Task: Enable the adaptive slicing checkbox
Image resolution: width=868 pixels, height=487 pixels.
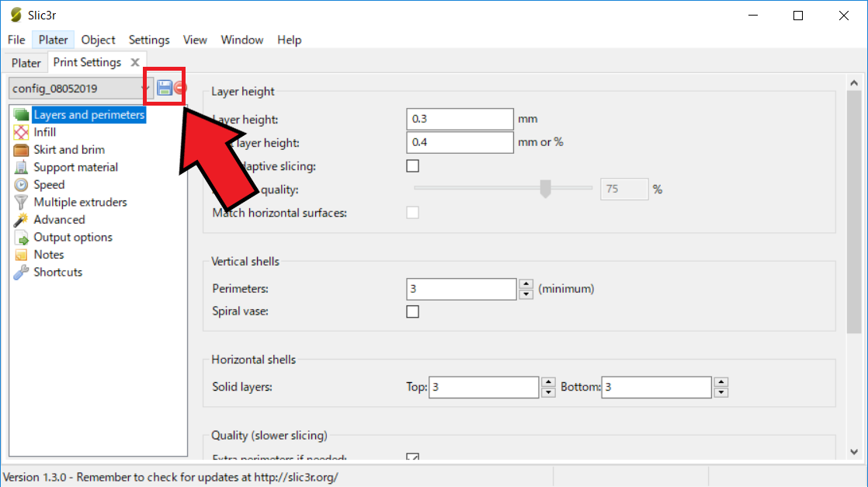Action: tap(412, 166)
